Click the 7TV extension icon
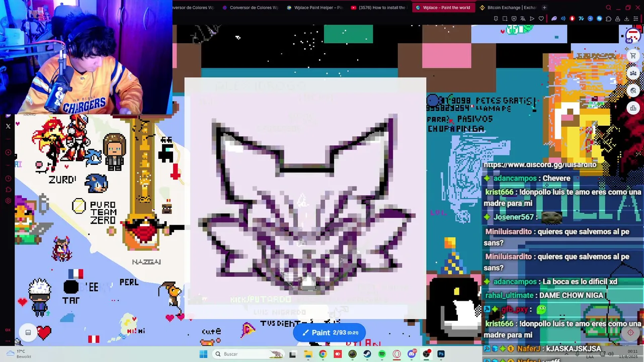644x362 pixels. [581, 19]
